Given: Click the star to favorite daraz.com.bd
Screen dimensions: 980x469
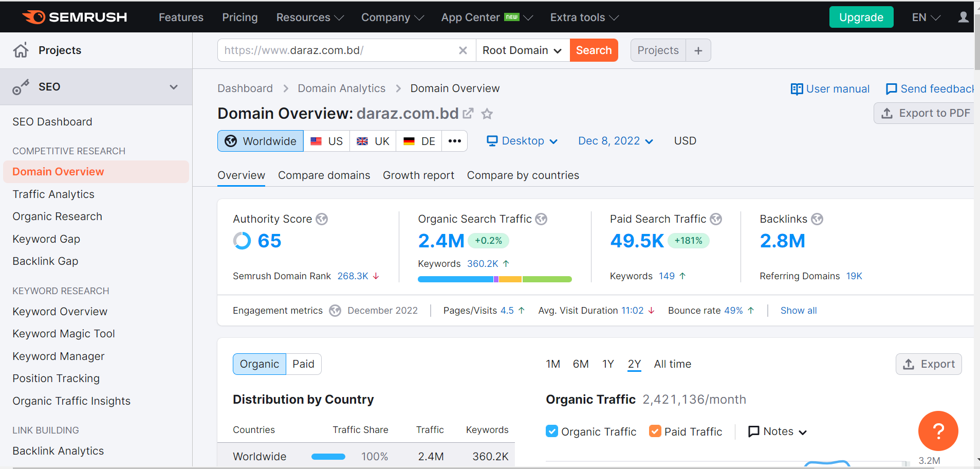Looking at the screenshot, I should [486, 114].
